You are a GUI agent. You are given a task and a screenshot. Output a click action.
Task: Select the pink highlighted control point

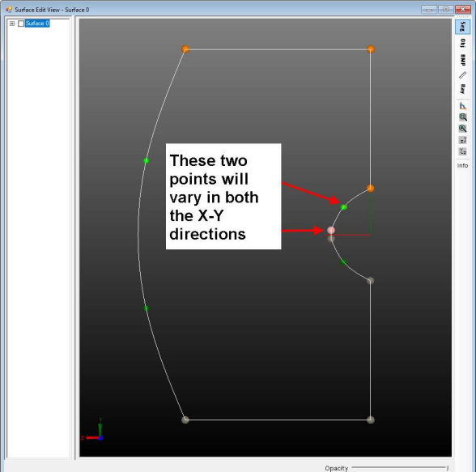pyautogui.click(x=331, y=231)
